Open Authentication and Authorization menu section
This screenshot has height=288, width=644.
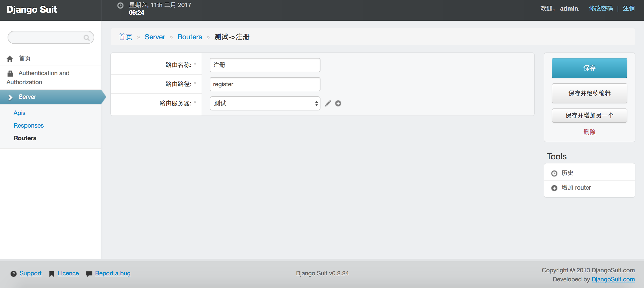click(44, 73)
